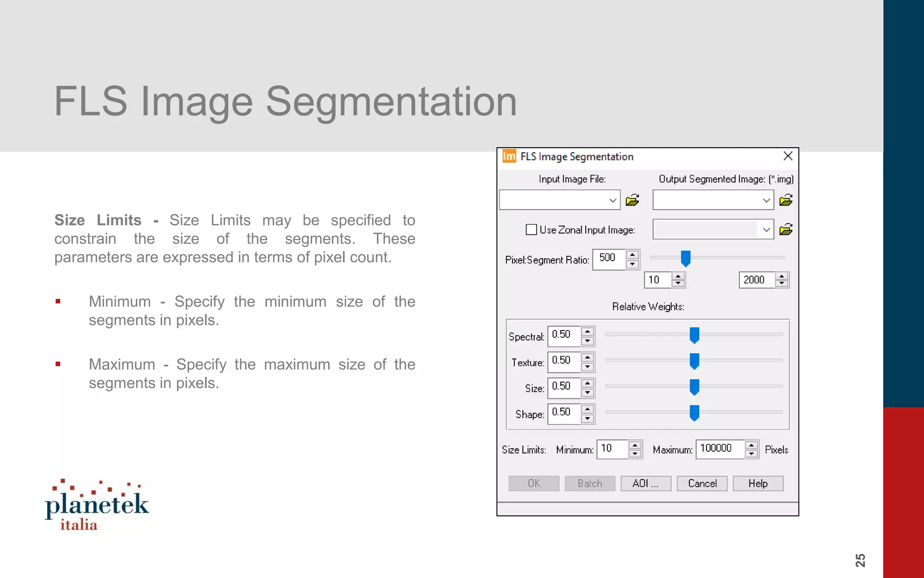This screenshot has width=924, height=578.
Task: Expand the zonal input image dropdown
Action: 766,229
